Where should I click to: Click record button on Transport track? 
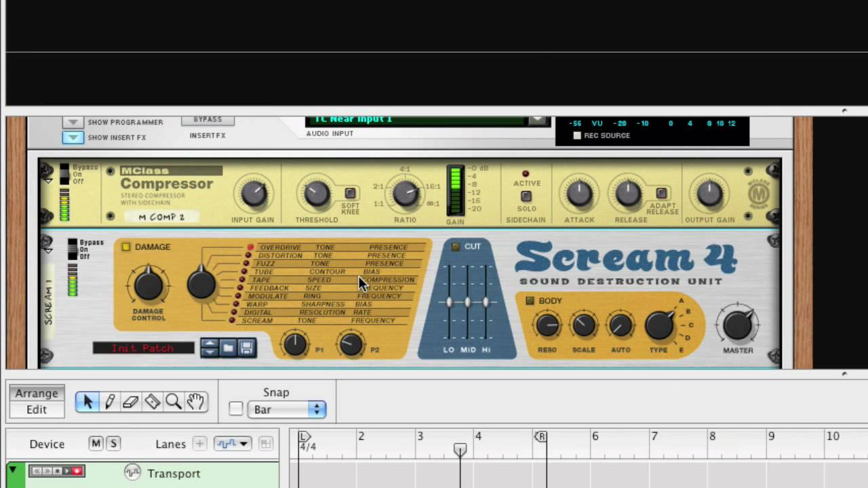point(77,470)
